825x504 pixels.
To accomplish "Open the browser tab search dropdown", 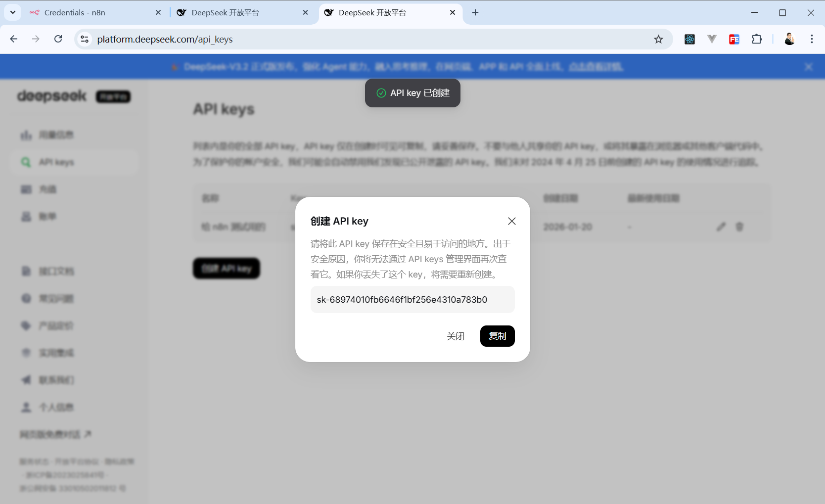I will 12,12.
